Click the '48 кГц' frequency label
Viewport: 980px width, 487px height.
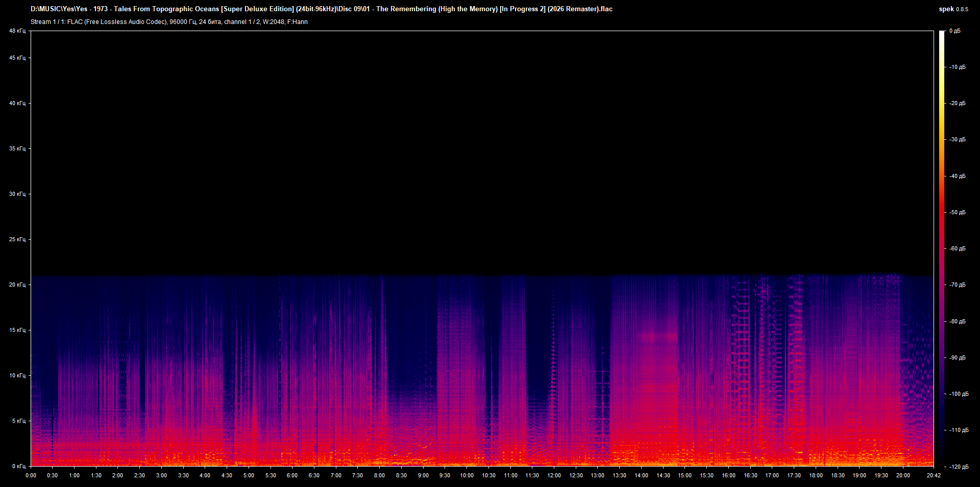pyautogui.click(x=17, y=31)
